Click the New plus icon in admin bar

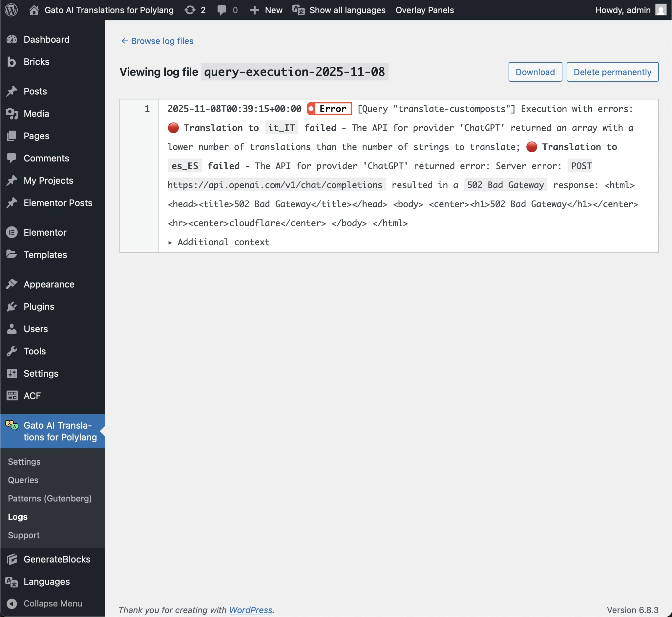pos(255,10)
